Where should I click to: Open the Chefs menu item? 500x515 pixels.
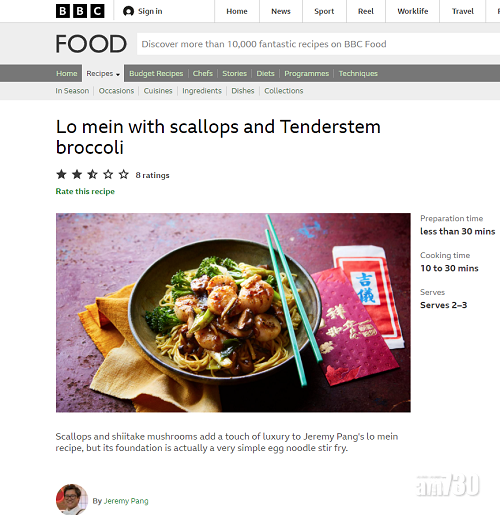[x=203, y=73]
